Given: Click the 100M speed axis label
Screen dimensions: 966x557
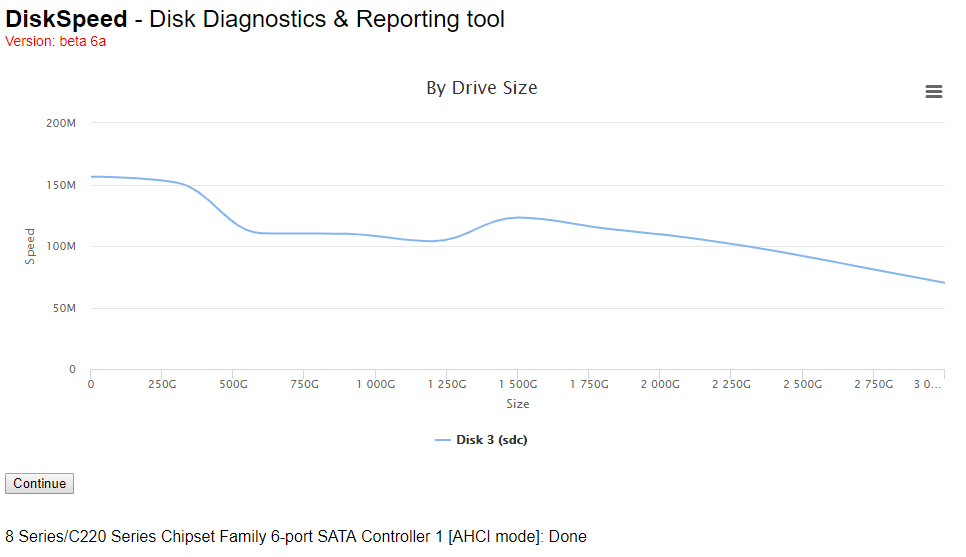Looking at the screenshot, I should click(x=61, y=246).
